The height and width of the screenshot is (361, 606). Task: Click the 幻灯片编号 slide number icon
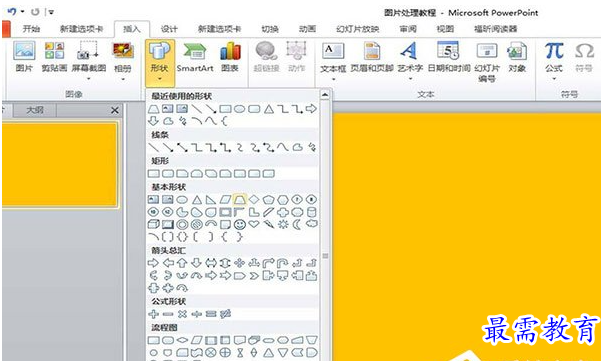coord(487,62)
